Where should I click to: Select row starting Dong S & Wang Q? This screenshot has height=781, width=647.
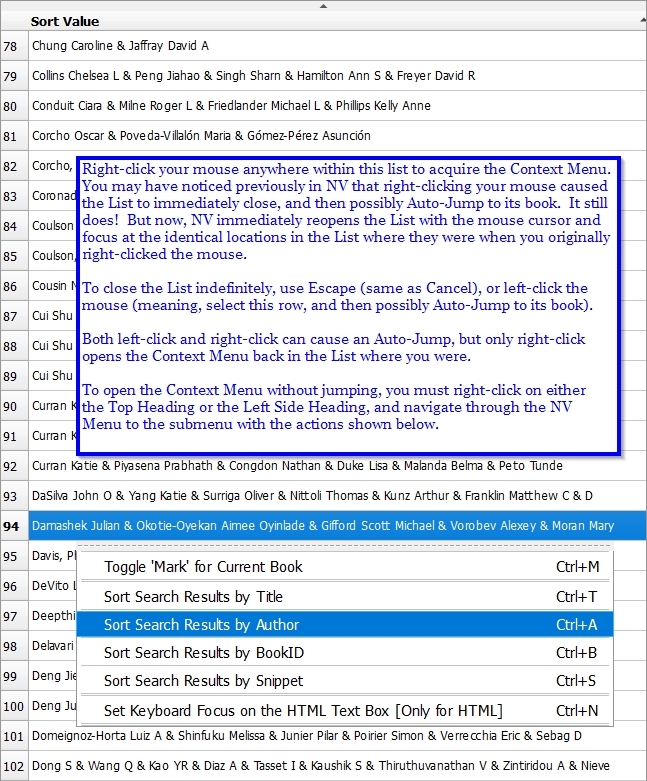pyautogui.click(x=337, y=766)
